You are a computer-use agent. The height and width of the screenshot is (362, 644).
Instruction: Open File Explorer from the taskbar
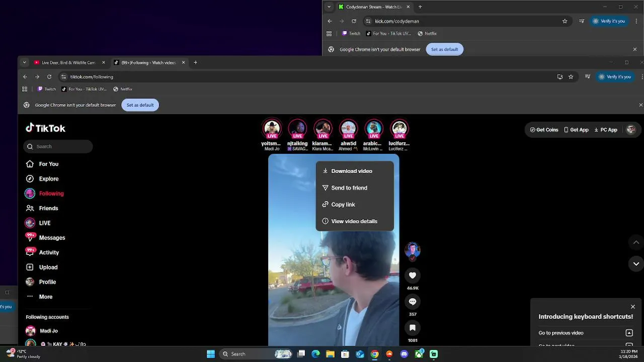click(330, 354)
